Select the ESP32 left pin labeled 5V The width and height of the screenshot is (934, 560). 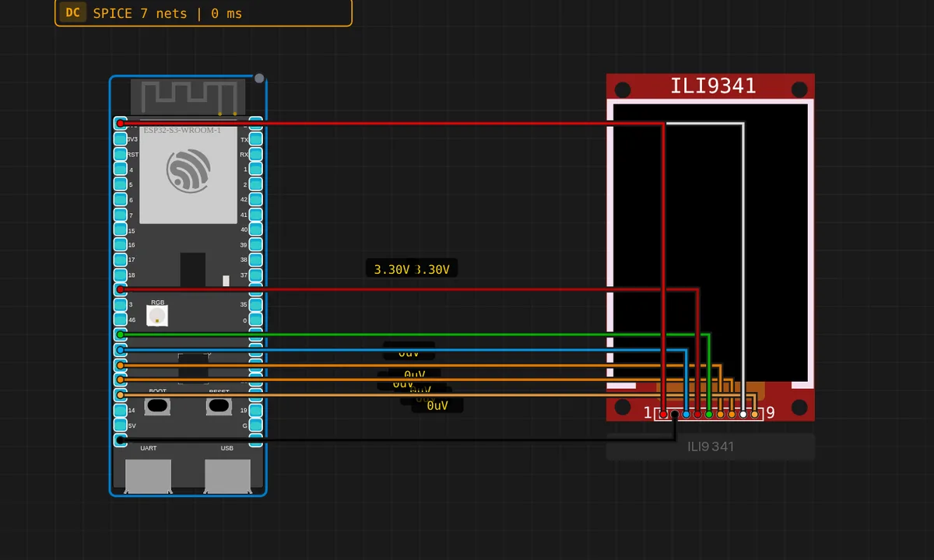120,425
